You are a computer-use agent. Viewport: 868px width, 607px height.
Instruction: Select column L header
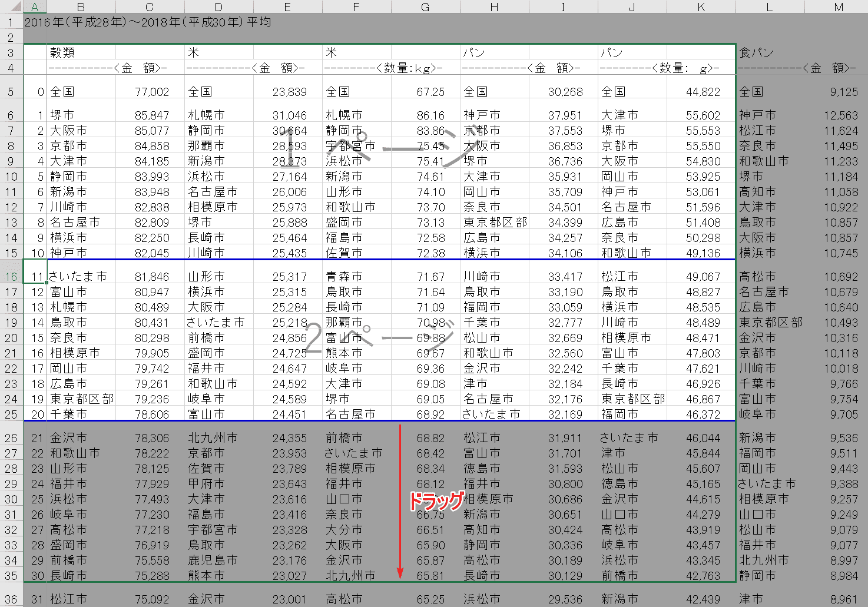click(770, 7)
